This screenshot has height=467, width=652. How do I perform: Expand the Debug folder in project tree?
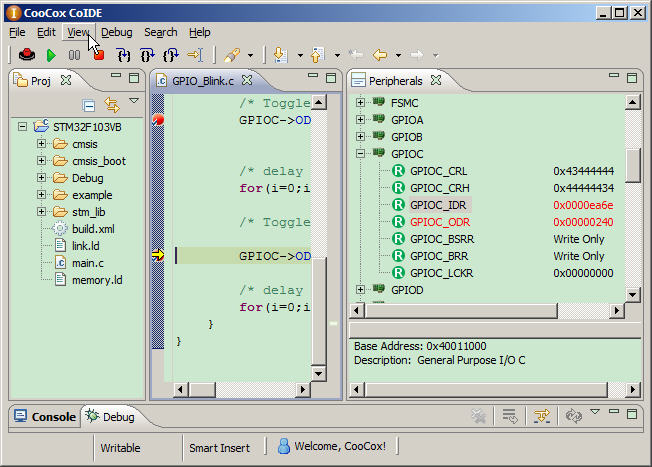[41, 178]
